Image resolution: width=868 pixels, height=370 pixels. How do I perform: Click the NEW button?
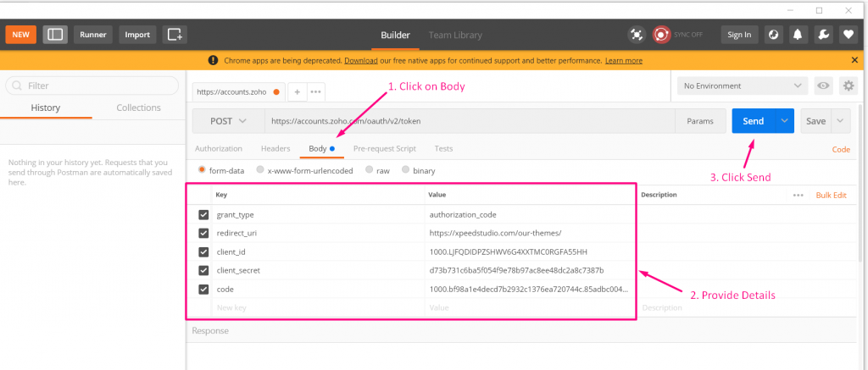pos(21,34)
